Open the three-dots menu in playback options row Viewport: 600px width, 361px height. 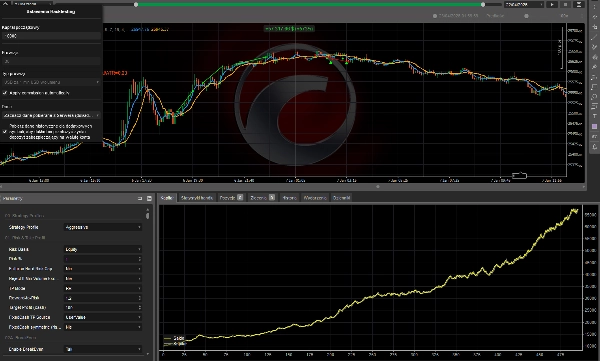tap(582, 16)
